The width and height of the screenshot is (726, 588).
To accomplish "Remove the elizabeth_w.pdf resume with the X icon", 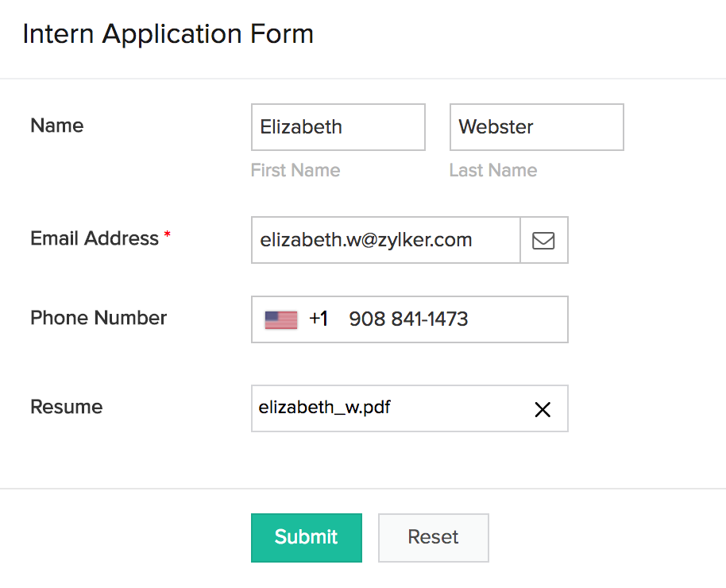I will [x=543, y=409].
